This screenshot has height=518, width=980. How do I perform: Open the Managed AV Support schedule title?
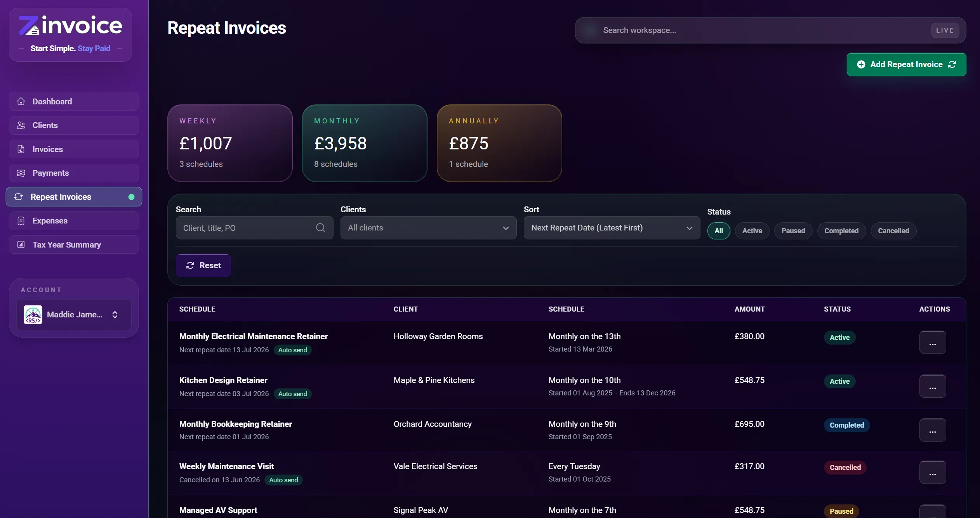[x=218, y=510]
